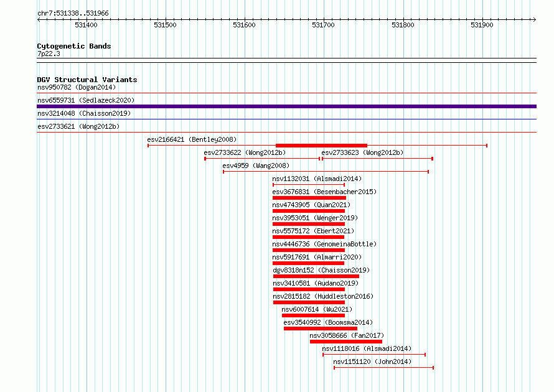This screenshot has width=554, height=392.
Task: Click the nsv1132031 (Alsmadi2014) variant span
Action: (x=309, y=185)
